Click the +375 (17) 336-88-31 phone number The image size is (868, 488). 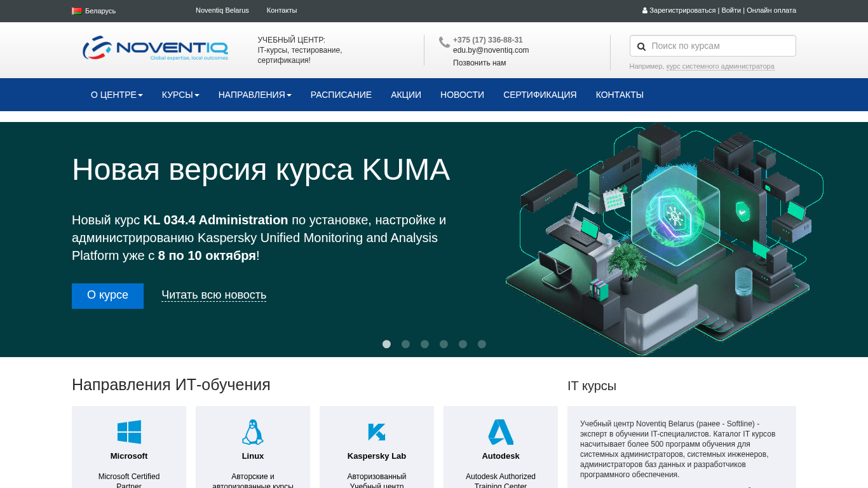(x=488, y=40)
